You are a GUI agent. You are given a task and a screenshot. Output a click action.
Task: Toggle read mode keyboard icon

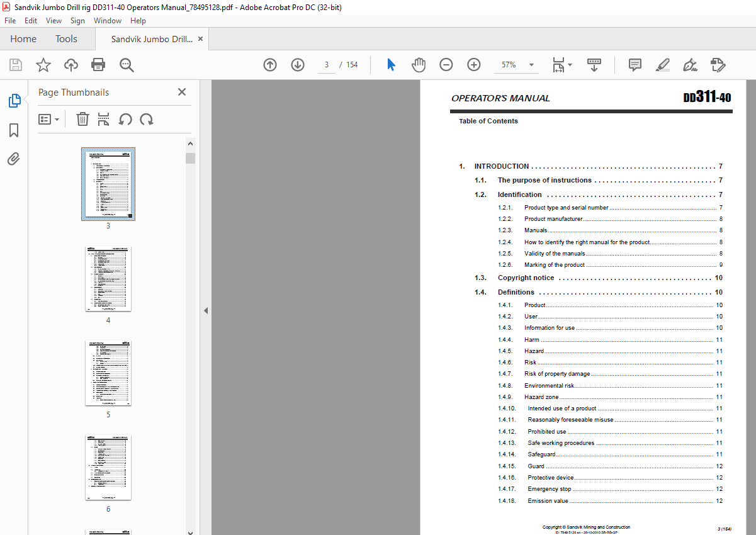(x=594, y=65)
